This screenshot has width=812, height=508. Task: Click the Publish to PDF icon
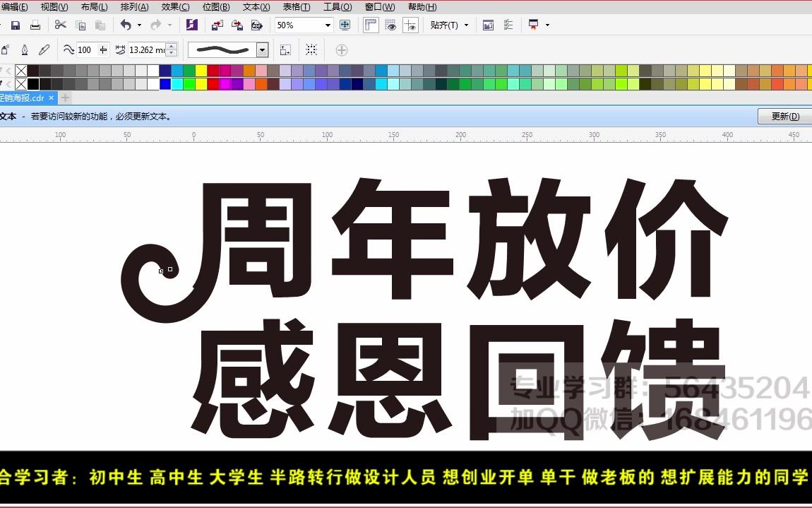[x=258, y=25]
